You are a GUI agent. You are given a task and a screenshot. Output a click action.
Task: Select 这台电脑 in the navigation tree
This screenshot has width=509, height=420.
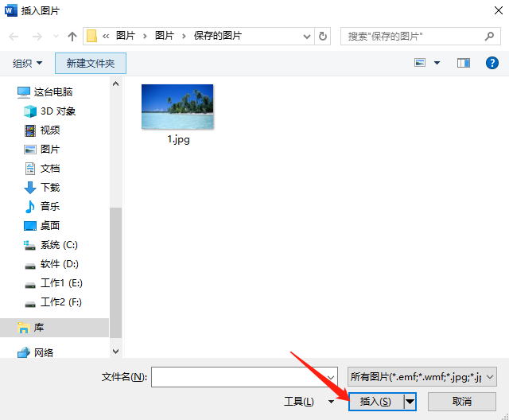(53, 92)
